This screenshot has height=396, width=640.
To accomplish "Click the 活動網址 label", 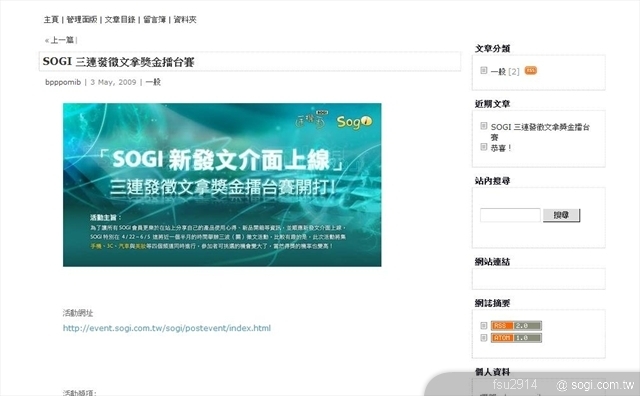I will [78, 313].
